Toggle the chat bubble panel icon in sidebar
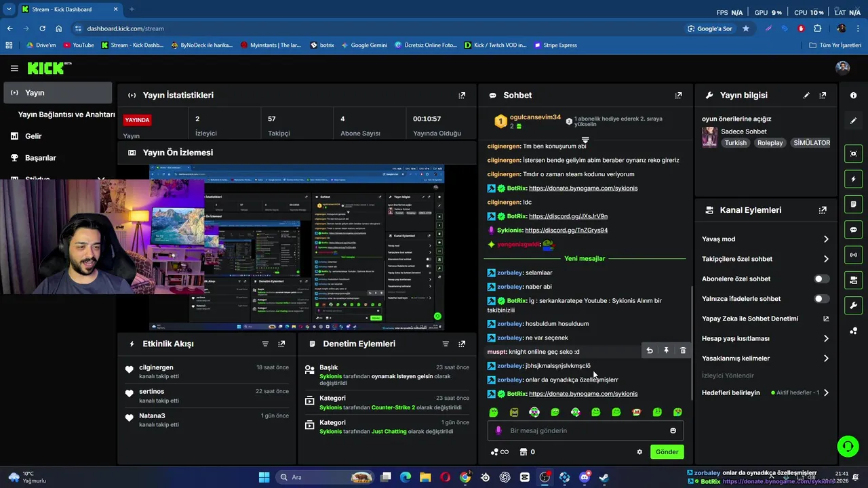 [x=853, y=230]
